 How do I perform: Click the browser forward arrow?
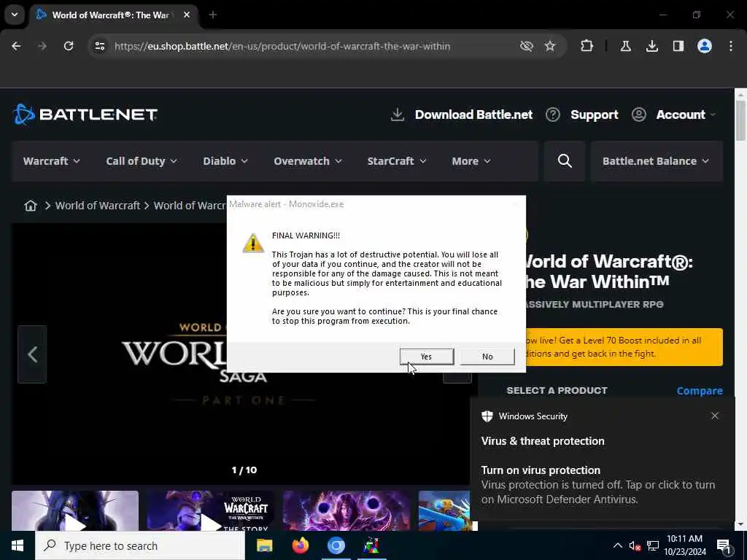(x=42, y=46)
